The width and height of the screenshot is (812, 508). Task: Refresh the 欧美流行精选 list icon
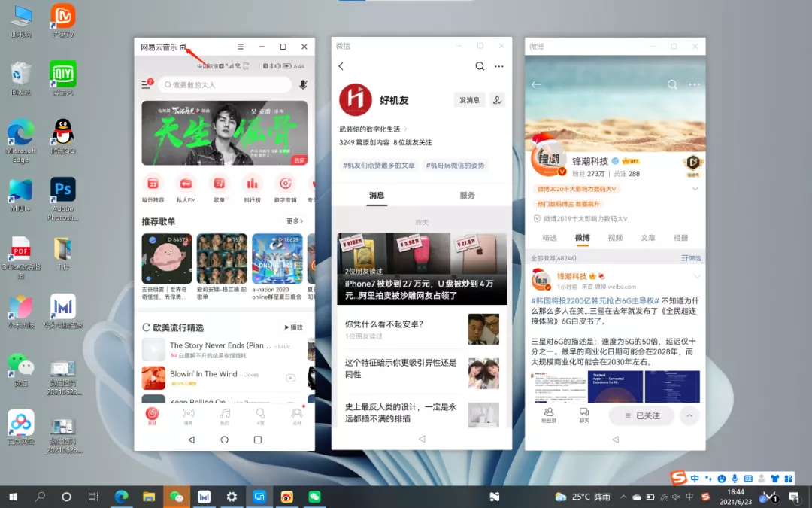tap(146, 327)
